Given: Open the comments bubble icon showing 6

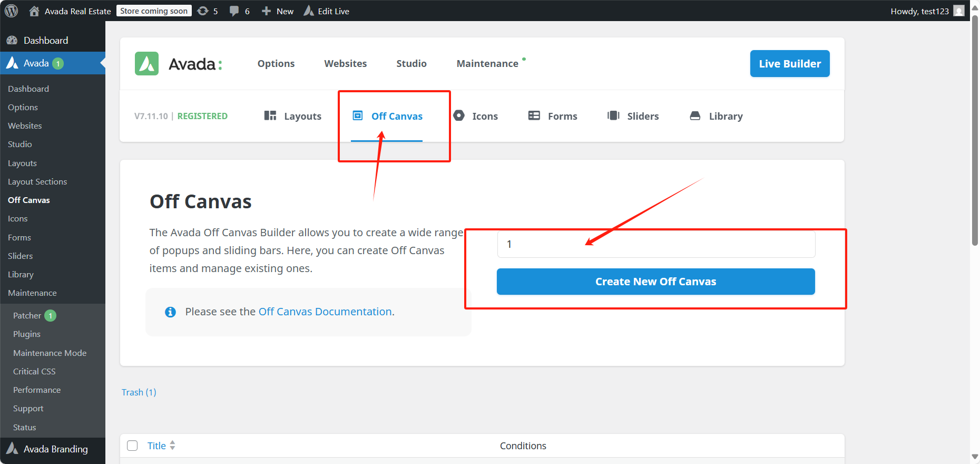Looking at the screenshot, I should tap(234, 11).
